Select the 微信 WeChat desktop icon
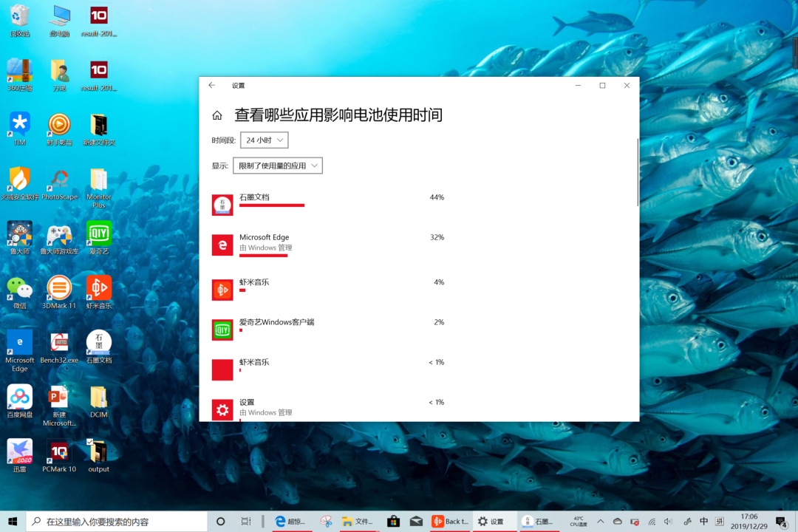 coord(19,292)
